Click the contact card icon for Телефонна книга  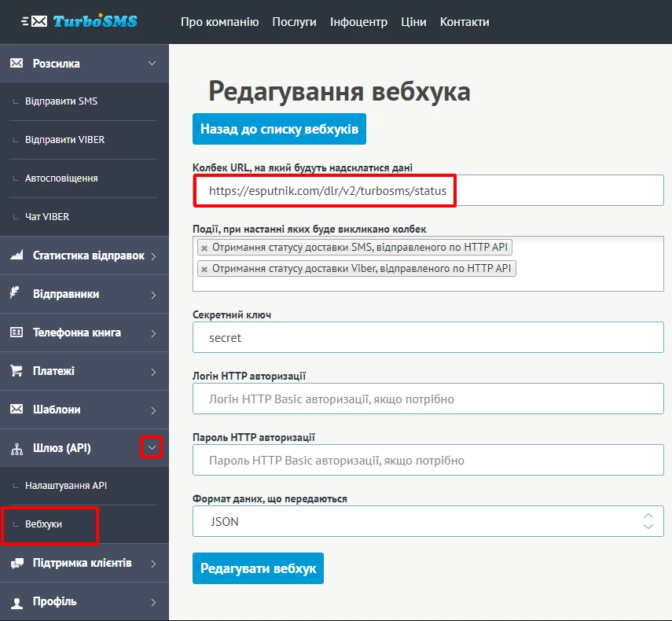pyautogui.click(x=17, y=333)
